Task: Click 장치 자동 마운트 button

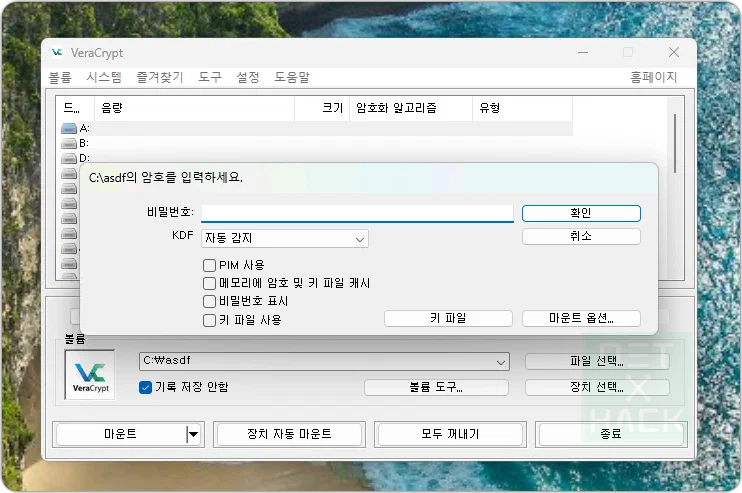Action: (289, 434)
